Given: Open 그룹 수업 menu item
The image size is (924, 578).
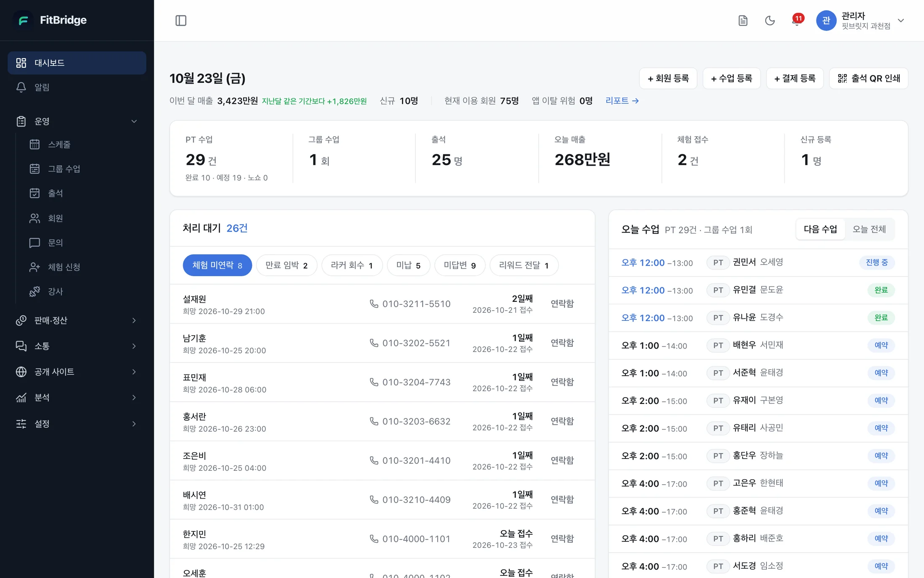Looking at the screenshot, I should point(84,169).
